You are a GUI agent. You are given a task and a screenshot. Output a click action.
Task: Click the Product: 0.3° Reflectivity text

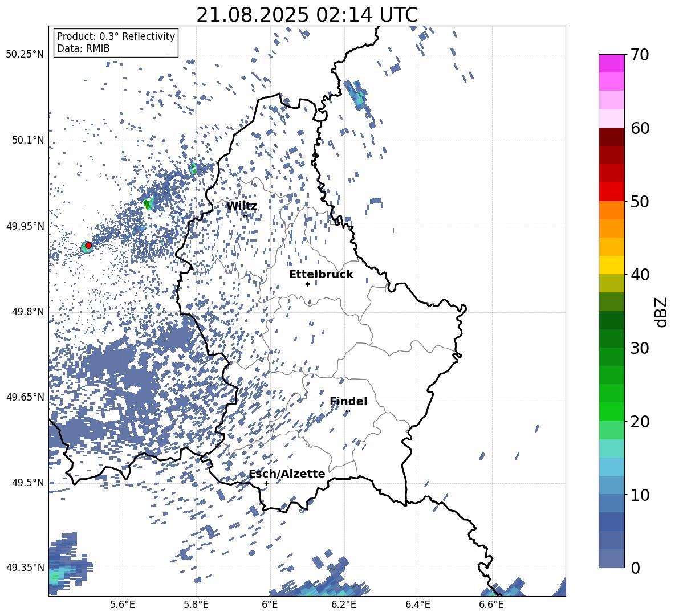(x=116, y=36)
